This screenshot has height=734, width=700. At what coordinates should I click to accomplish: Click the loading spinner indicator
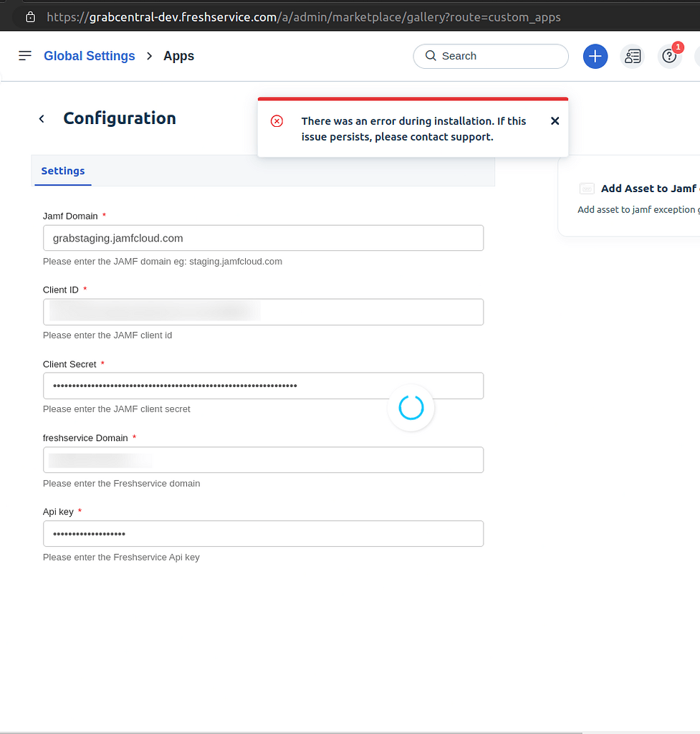[x=411, y=407]
